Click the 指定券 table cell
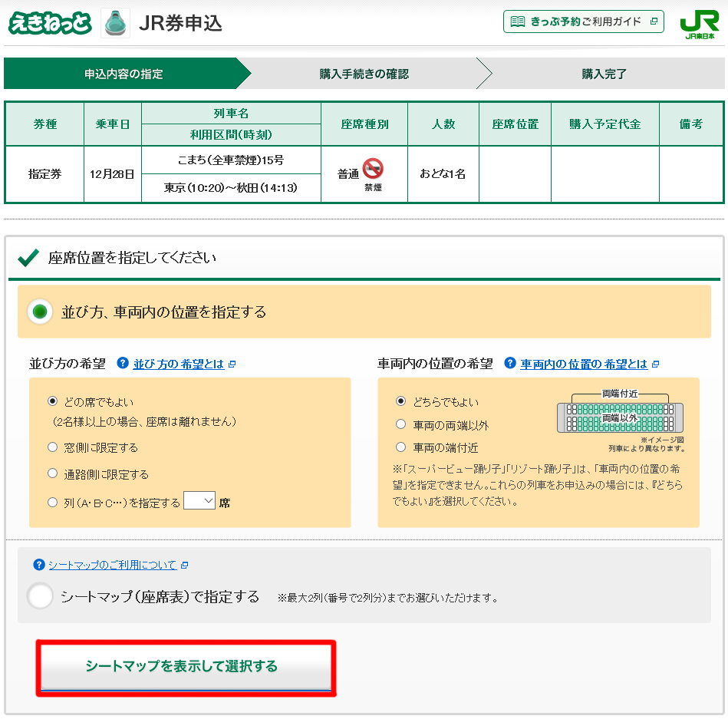 [x=45, y=174]
